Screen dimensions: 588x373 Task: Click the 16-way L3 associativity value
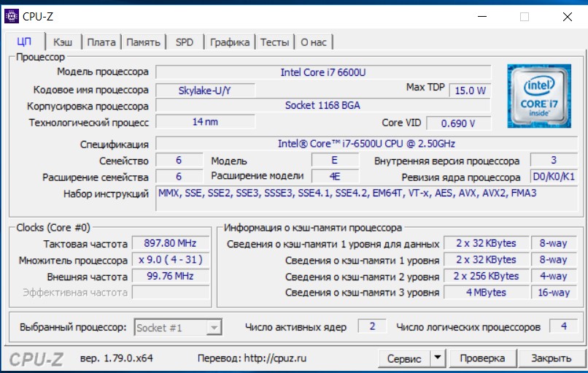pos(554,292)
